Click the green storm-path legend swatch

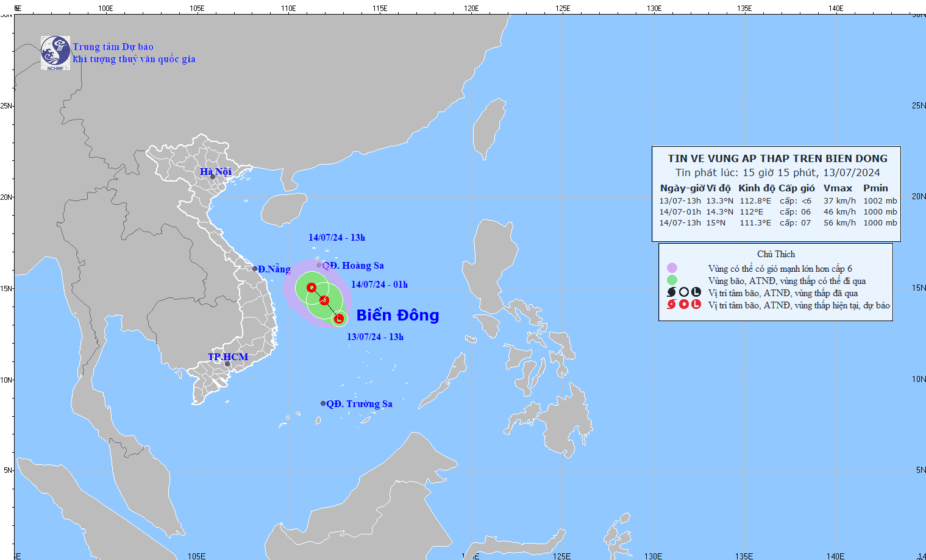tap(672, 280)
